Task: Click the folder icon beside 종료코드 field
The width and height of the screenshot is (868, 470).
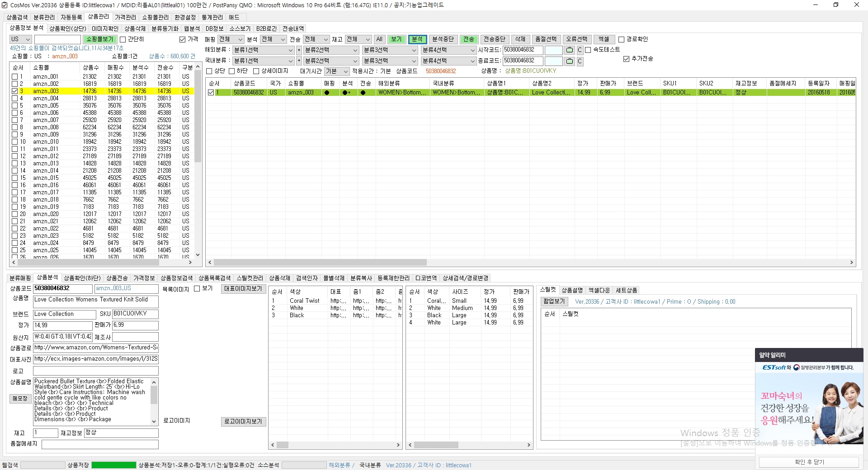Action: [x=570, y=61]
